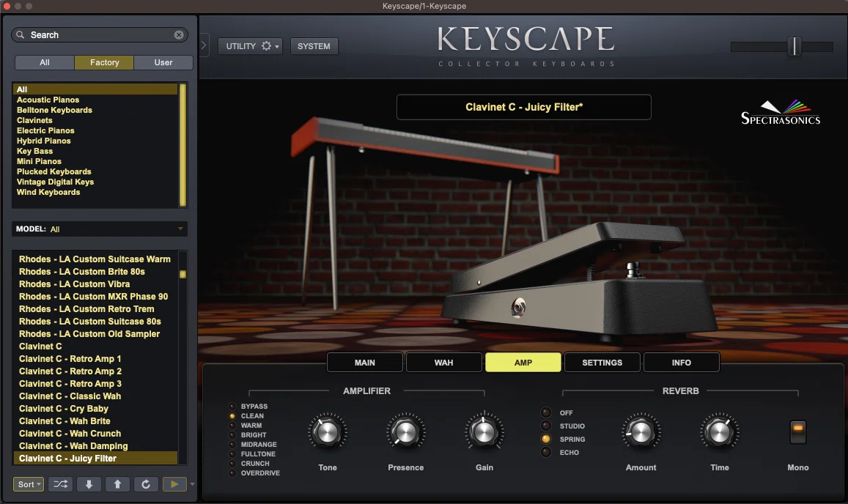Viewport: 848px width, 504px height.
Task: Load patch Rhodes - LA Custom MXR Phase 90
Action: click(93, 297)
